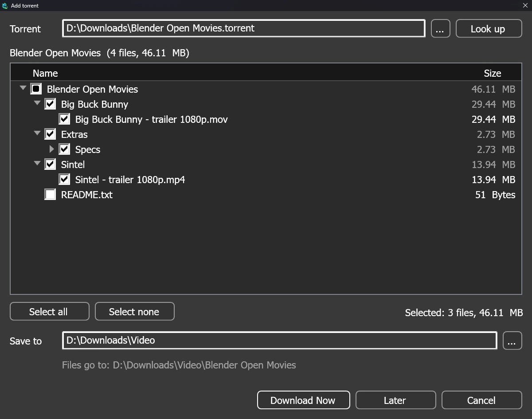Image resolution: width=532 pixels, height=419 pixels.
Task: Select the Blender Open Movies tree row name
Action: pyautogui.click(x=92, y=89)
